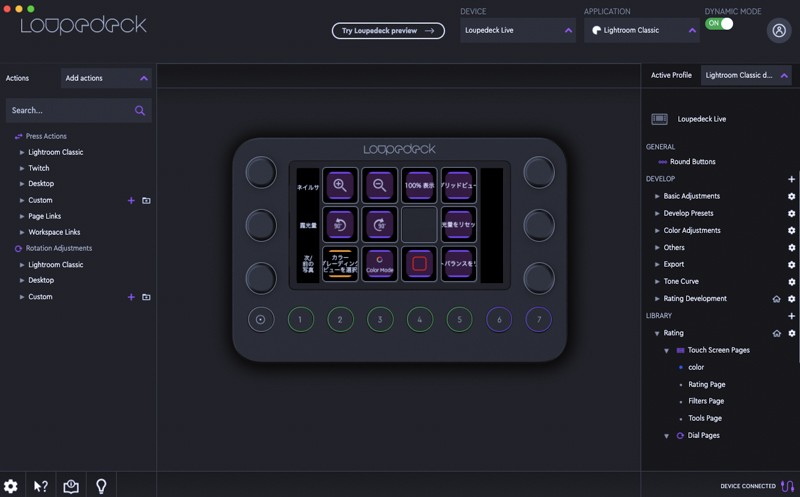Click the bottom-right dial on device
This screenshot has width=800, height=497.
click(x=539, y=279)
